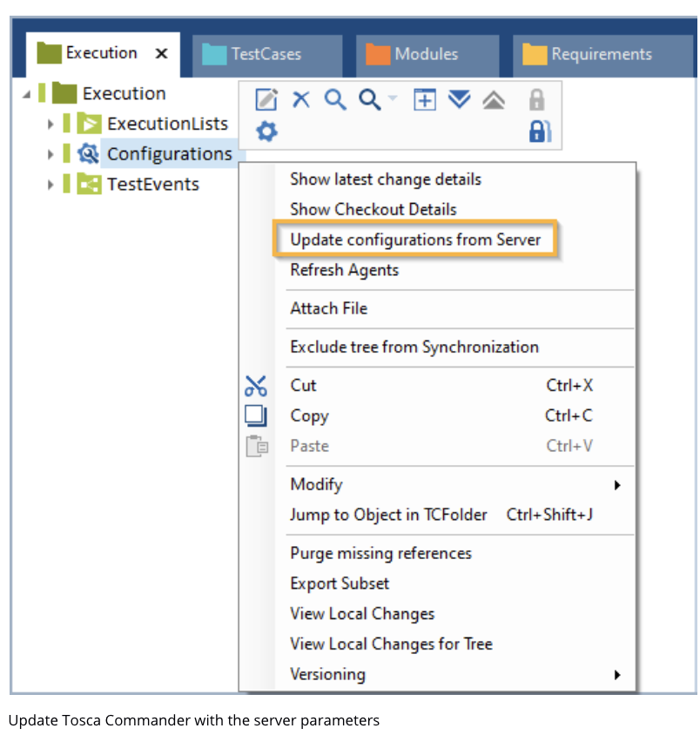The image size is (700, 735).
Task: Expand the Configurations tree node
Action: 50,154
